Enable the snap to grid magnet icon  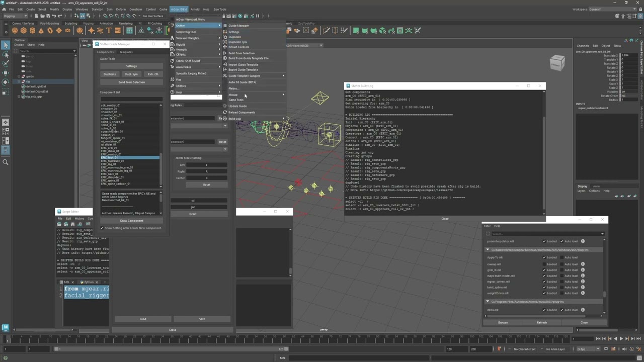coord(105,16)
